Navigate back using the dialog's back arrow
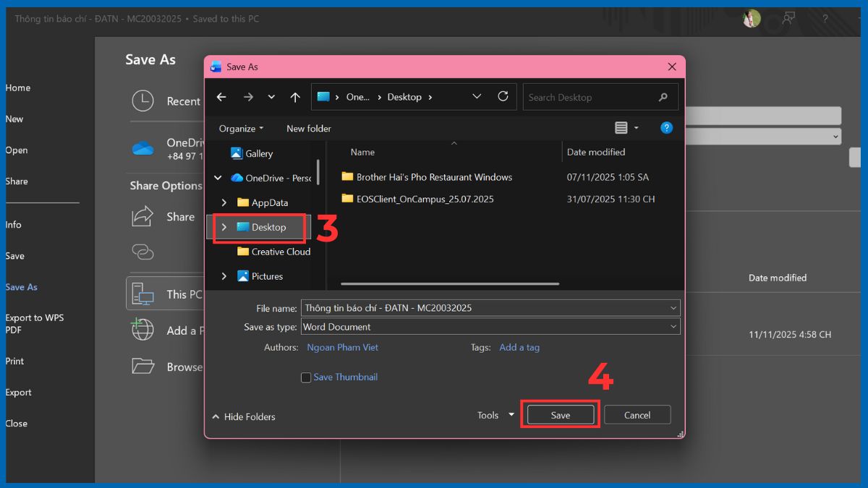Viewport: 868px width, 488px height. coord(221,96)
